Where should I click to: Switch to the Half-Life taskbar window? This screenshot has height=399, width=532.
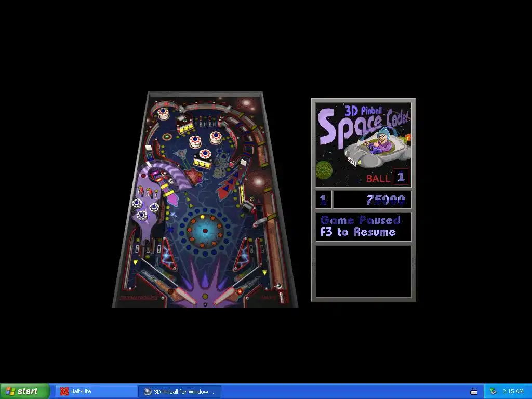pos(96,392)
